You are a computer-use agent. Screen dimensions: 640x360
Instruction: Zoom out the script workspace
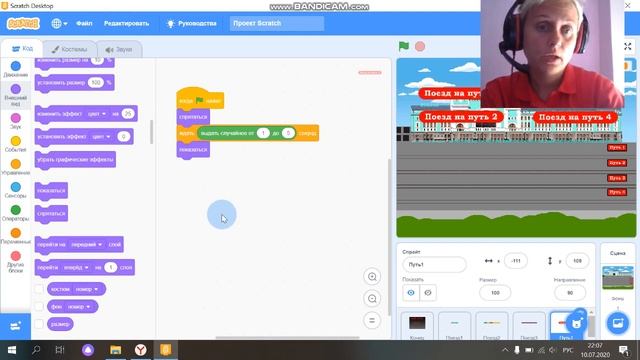point(372,299)
